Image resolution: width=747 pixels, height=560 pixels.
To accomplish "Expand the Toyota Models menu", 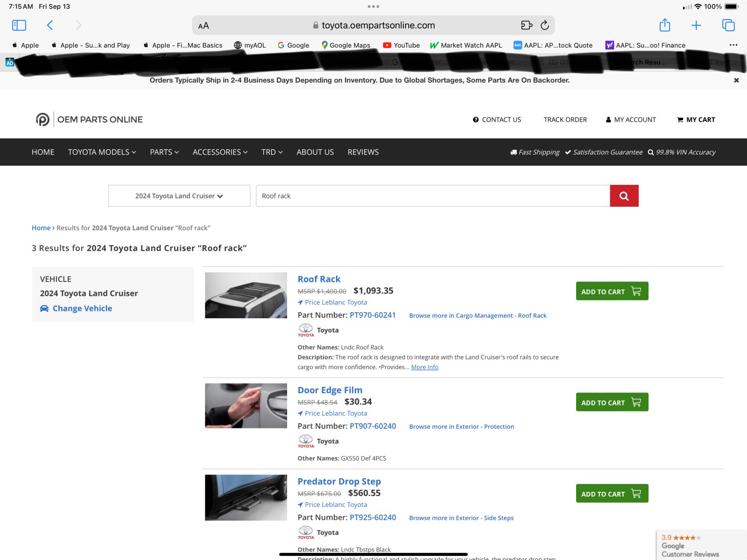I will click(x=102, y=152).
